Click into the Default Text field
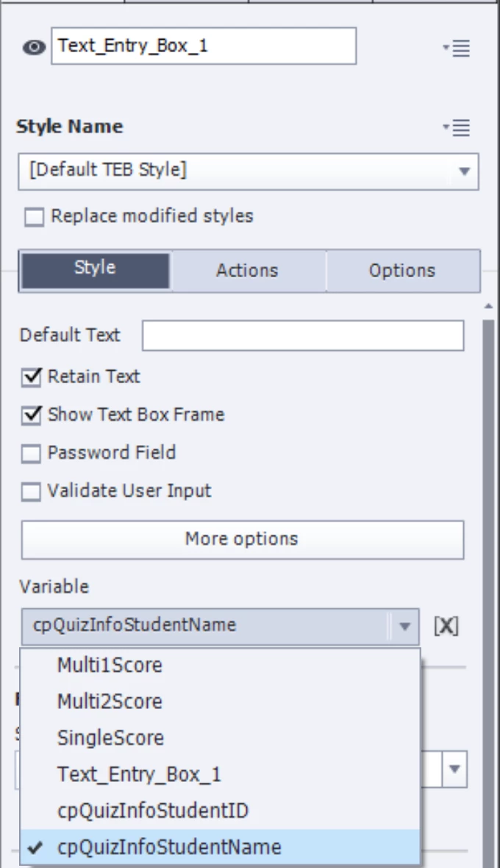The height and width of the screenshot is (868, 500). [x=303, y=335]
